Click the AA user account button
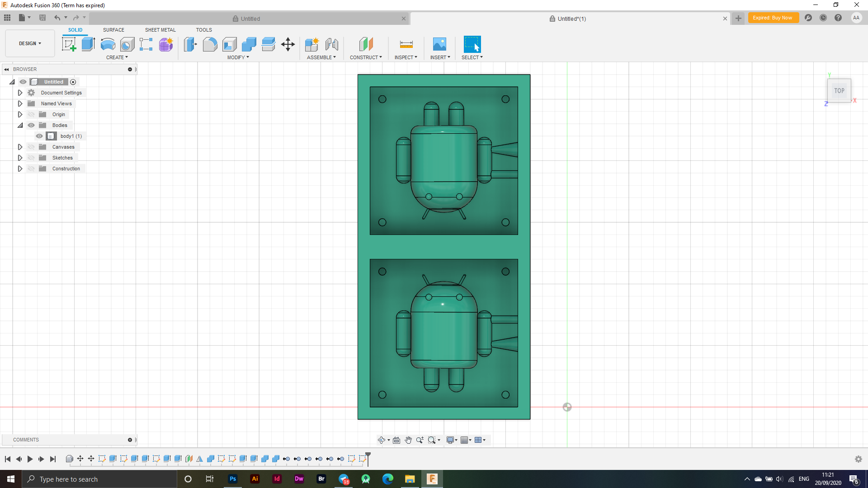This screenshot has width=868, height=488. point(856,18)
